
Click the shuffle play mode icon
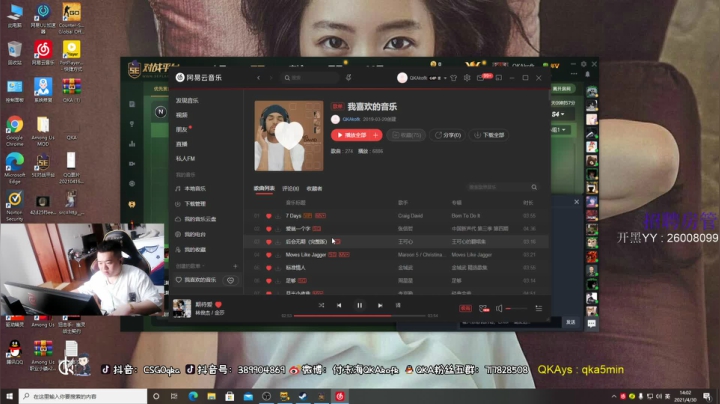point(321,305)
